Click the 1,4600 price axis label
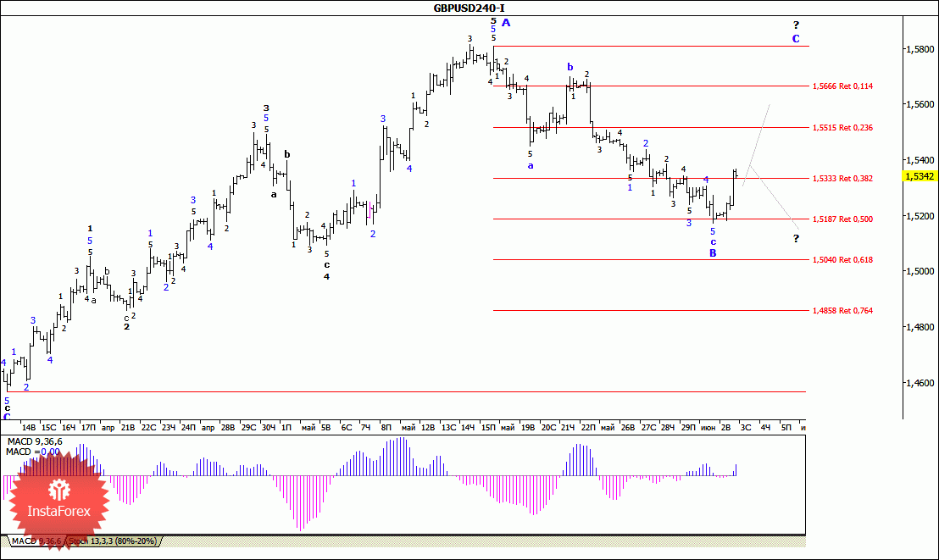Viewport: 939px width, 560px height. tap(920, 383)
